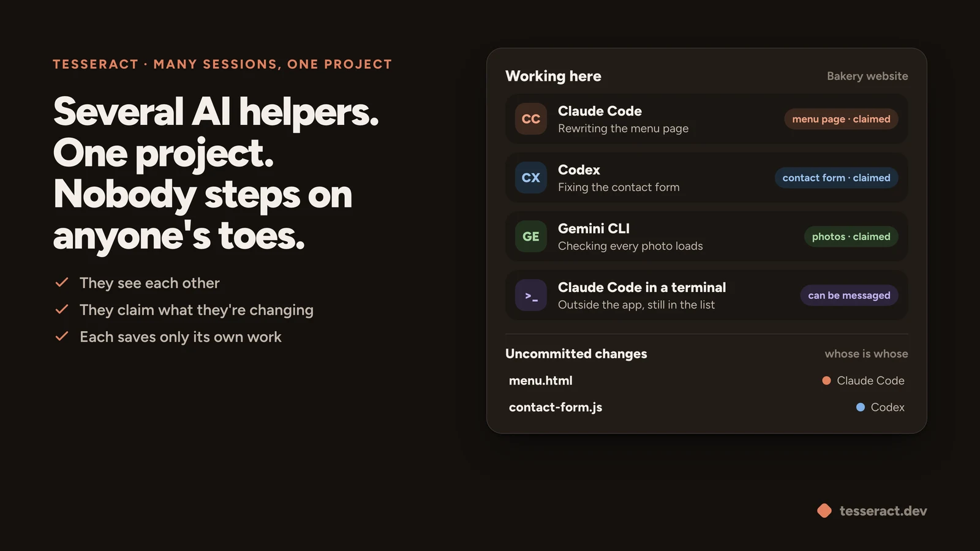Click the 'photos · claimed' badge

851,236
